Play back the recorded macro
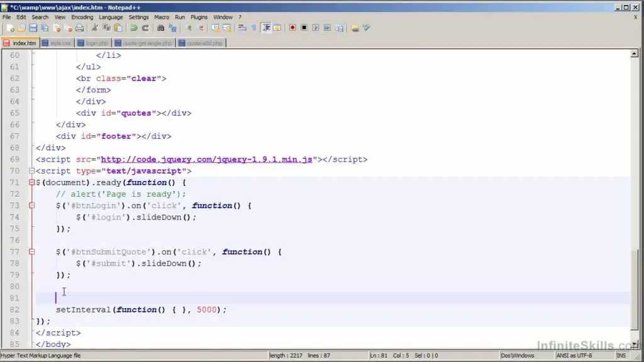Image resolution: width=644 pixels, height=362 pixels. click(x=316, y=28)
